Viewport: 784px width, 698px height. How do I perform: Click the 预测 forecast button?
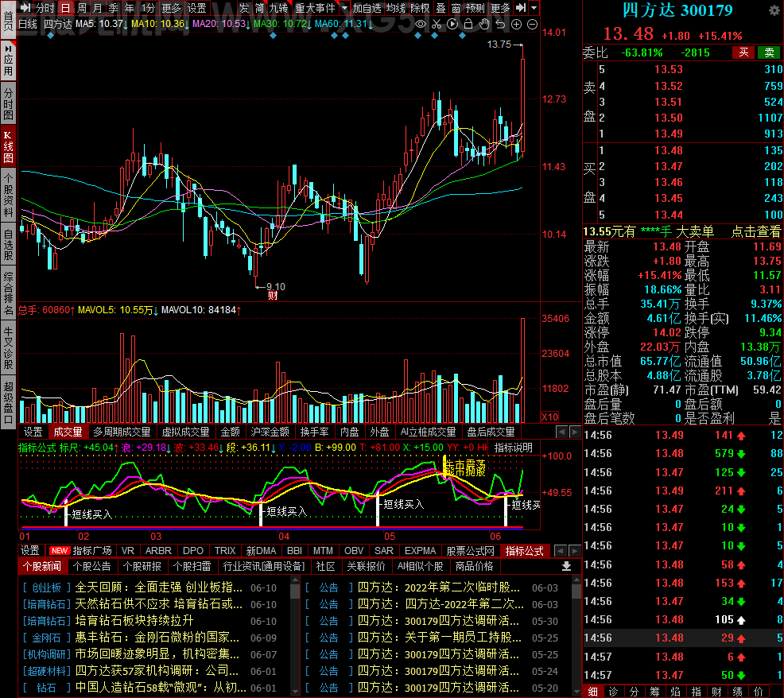[475, 8]
